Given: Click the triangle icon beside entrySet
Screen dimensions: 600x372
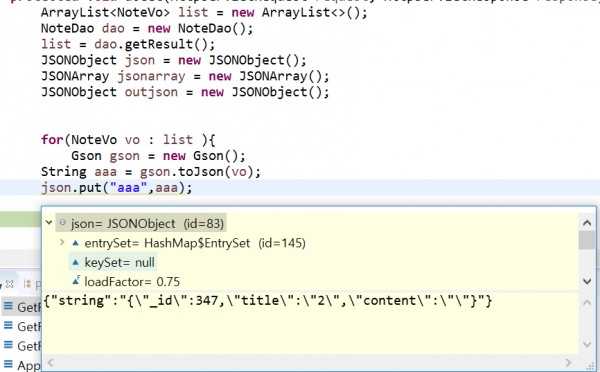Looking at the screenshot, I should click(75, 243).
